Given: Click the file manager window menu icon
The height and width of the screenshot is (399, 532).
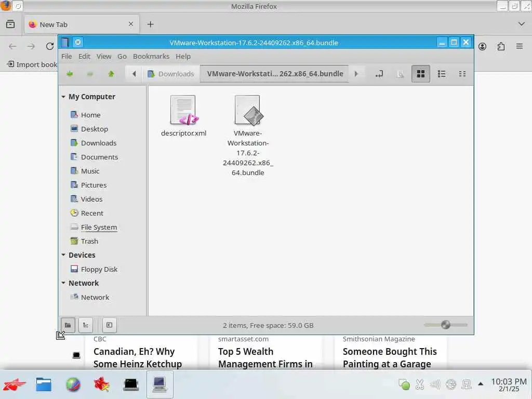Looking at the screenshot, I should [65, 43].
